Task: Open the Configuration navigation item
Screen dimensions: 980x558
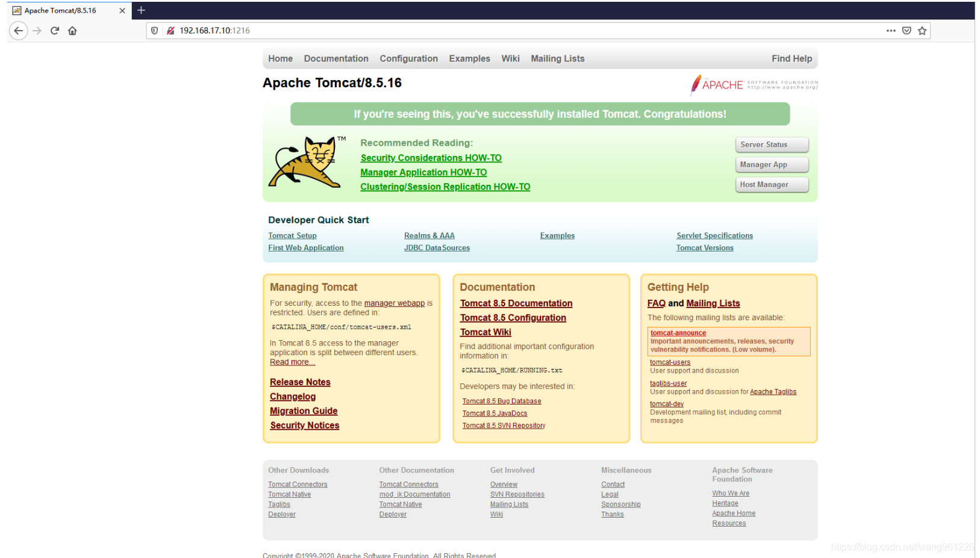Action: coord(408,58)
